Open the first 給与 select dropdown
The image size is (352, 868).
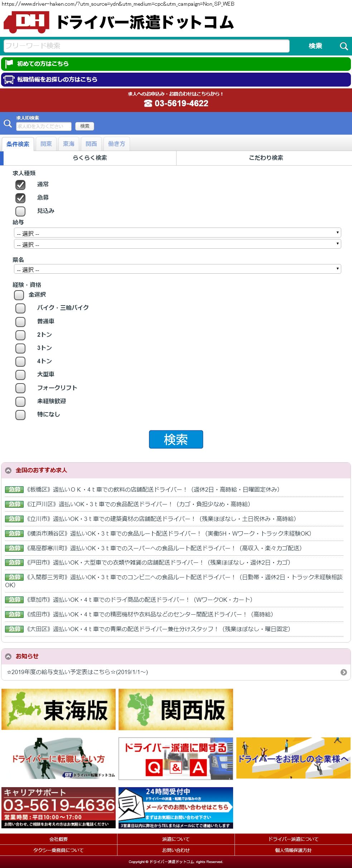177,233
